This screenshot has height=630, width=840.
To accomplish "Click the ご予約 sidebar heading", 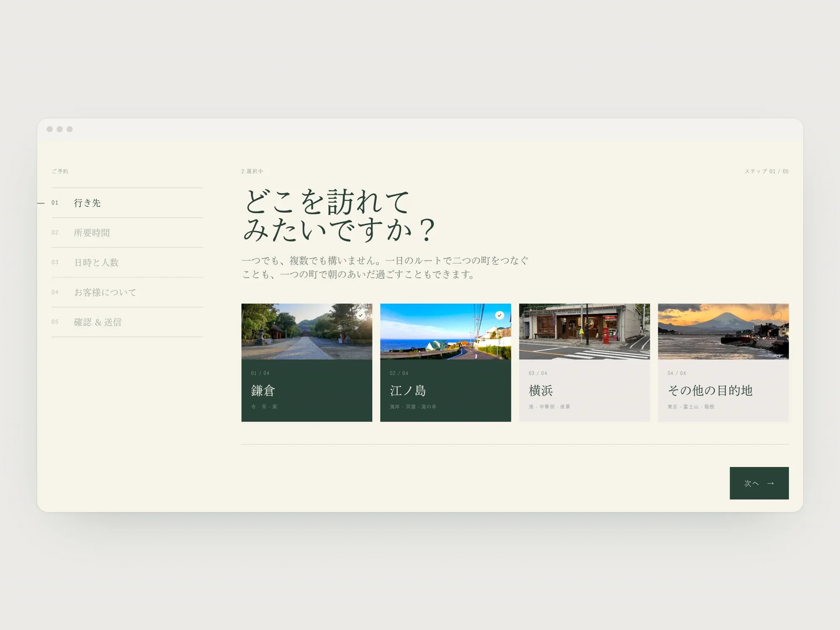I will coord(60,171).
